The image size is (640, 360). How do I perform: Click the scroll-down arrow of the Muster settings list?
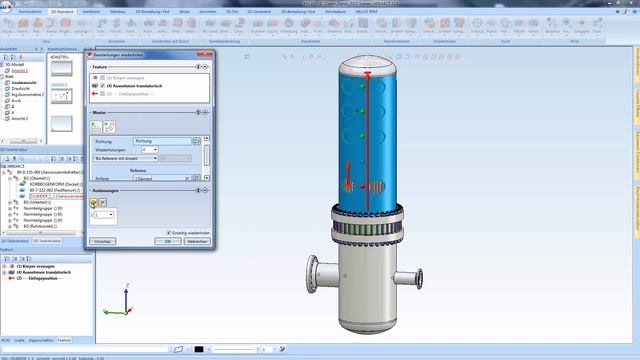click(x=207, y=178)
